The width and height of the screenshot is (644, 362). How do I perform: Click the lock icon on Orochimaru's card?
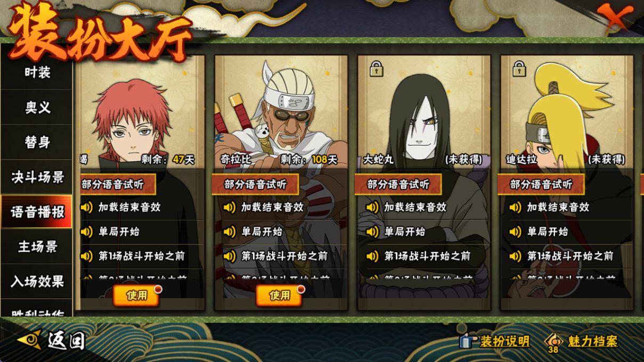pos(377,68)
